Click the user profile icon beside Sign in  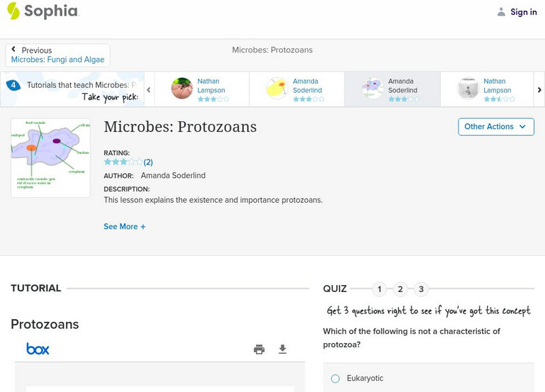click(501, 12)
